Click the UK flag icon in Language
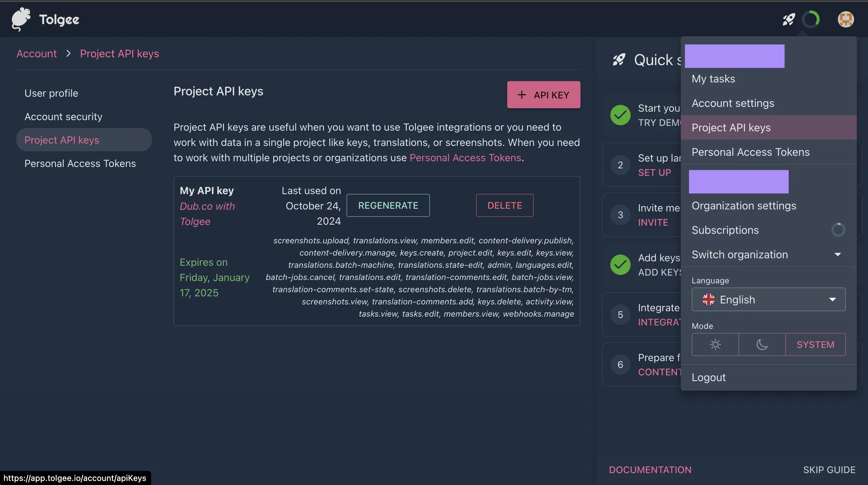 [708, 299]
